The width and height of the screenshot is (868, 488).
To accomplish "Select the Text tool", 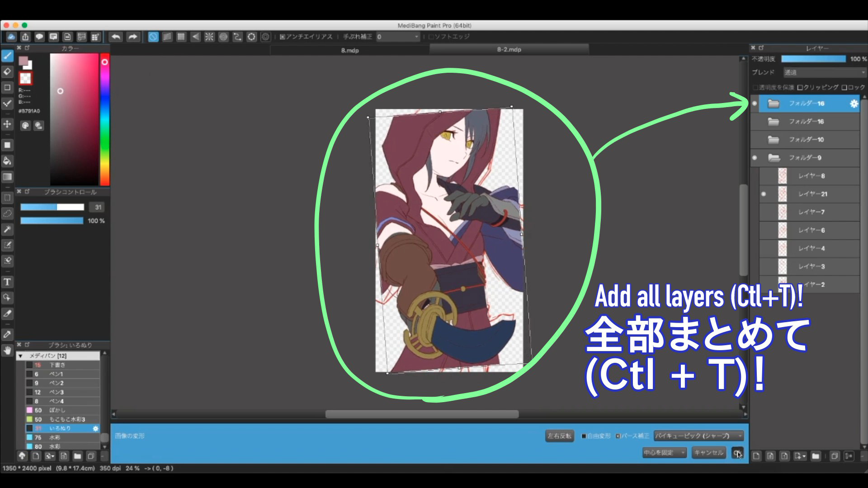I will 7,282.
